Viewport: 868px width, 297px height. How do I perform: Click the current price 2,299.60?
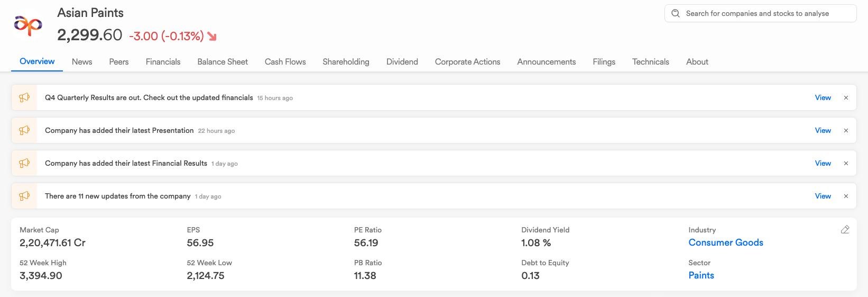point(90,35)
